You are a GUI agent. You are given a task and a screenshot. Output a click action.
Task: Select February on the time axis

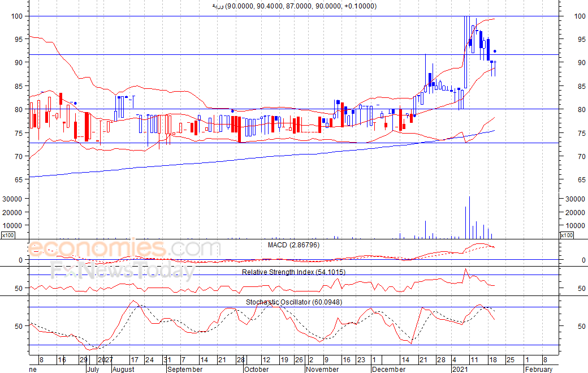coord(538,370)
